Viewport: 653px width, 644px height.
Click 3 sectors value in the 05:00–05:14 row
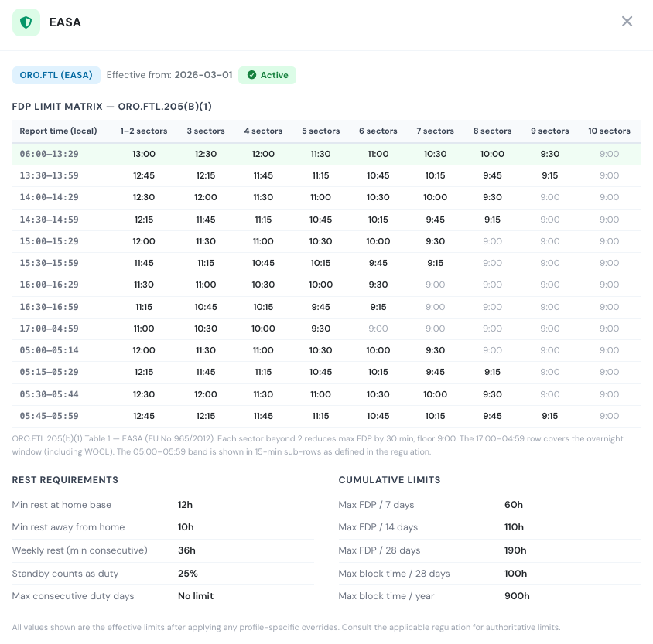tap(206, 351)
